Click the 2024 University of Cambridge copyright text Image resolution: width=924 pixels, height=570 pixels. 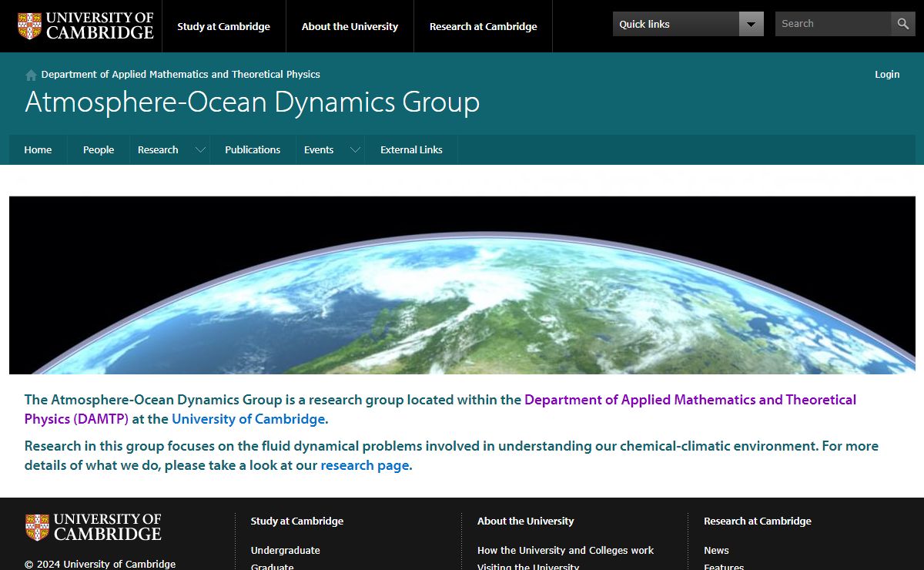pos(100,564)
